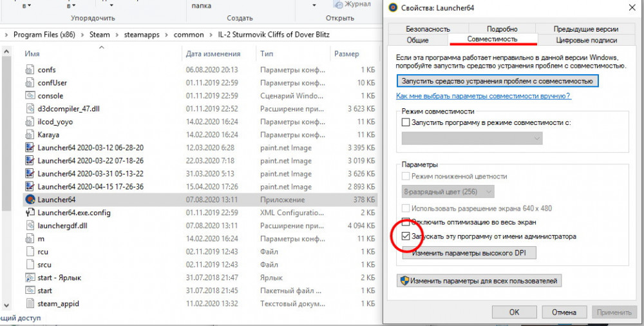Image resolution: width=644 pixels, height=326 pixels.
Task: Select the d3dcompiler_47.dll file icon
Action: (30, 109)
